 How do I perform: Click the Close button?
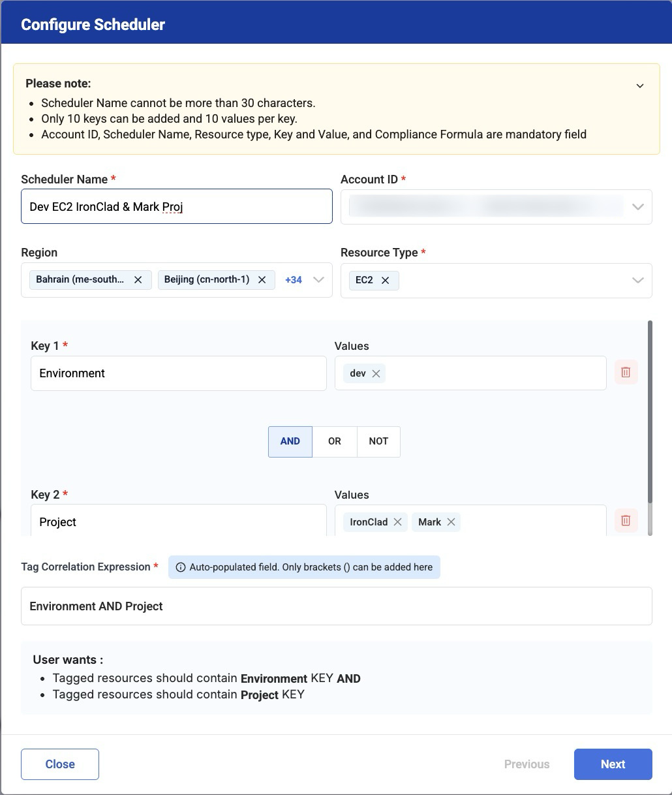(x=60, y=764)
